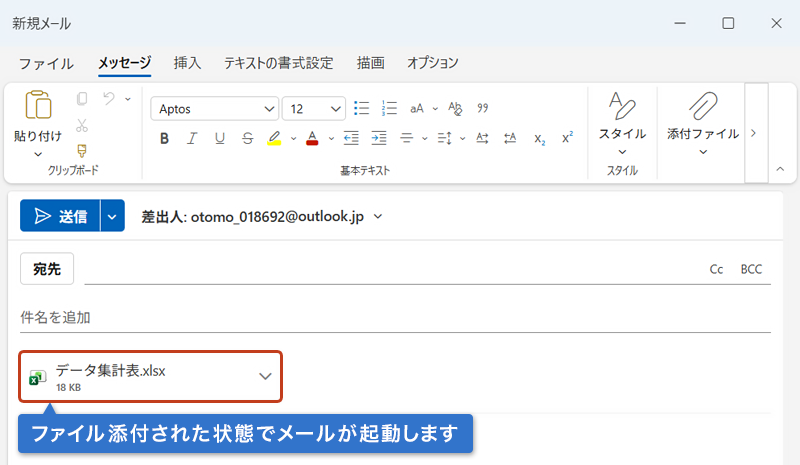This screenshot has width=800, height=465.
Task: Toggle Italic formatting
Action: 192,138
